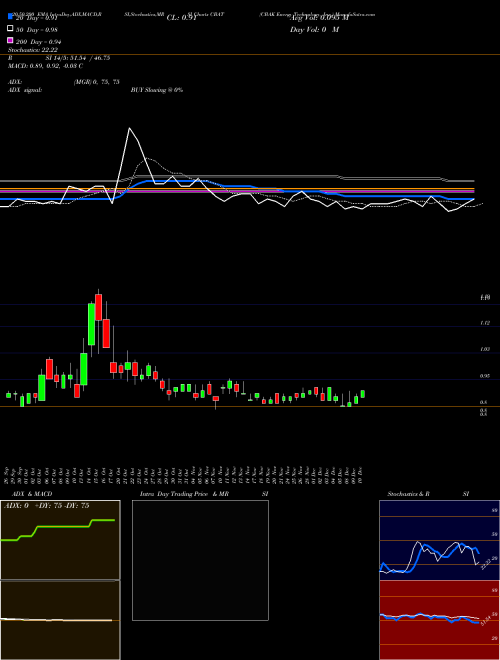The image size is (500, 660).
Task: Click the red RSI chart panel
Action: coord(439,620)
